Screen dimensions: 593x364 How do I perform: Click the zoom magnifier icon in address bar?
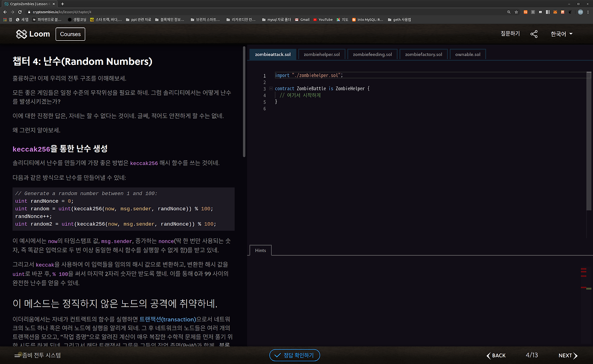point(509,12)
